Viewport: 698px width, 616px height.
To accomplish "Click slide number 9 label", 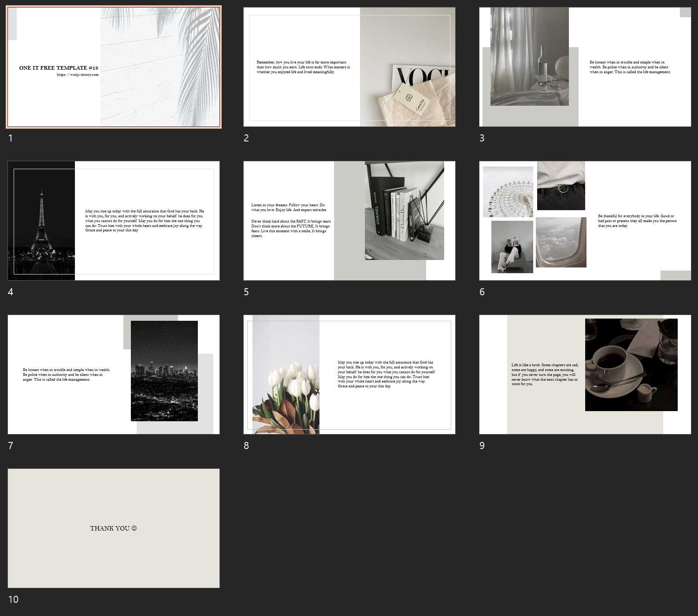I will pos(482,445).
